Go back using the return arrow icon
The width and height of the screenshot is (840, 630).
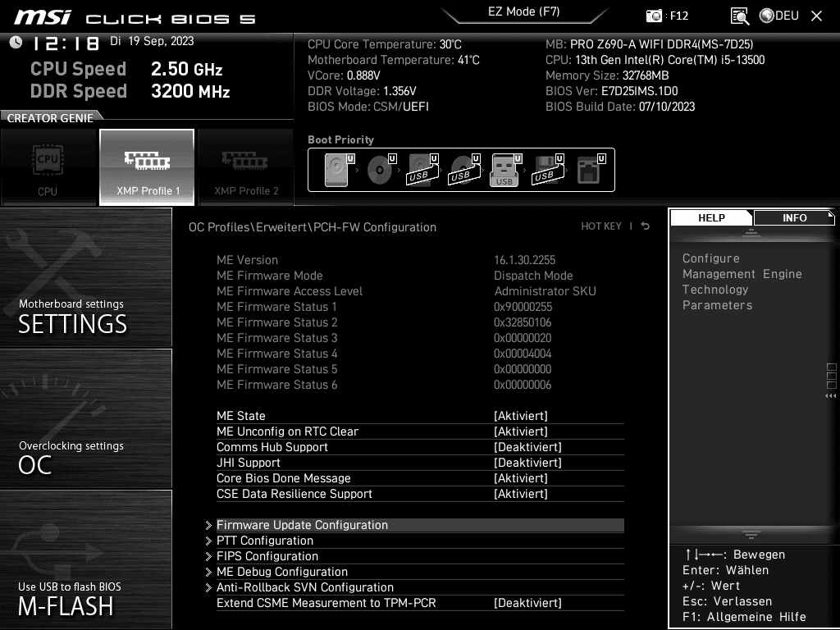(x=646, y=226)
